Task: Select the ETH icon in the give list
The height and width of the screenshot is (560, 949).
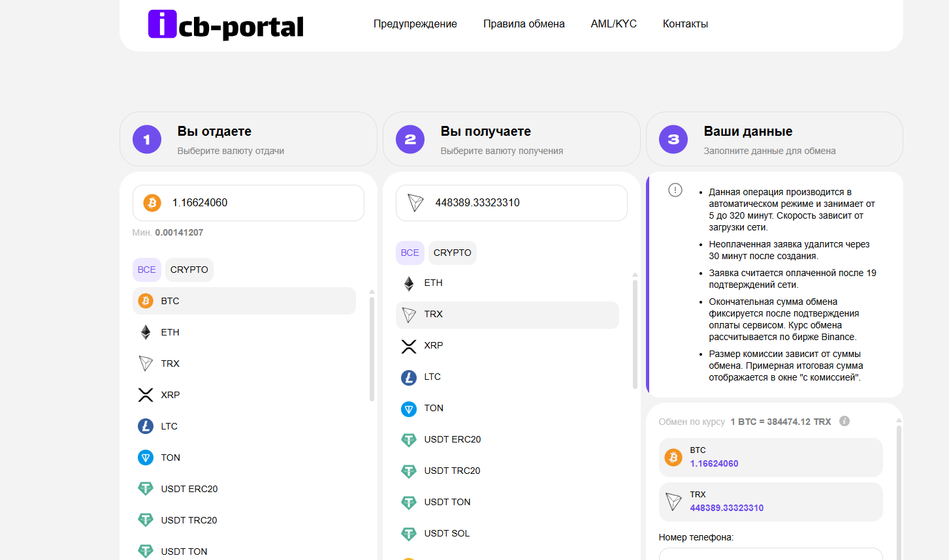Action: (x=145, y=332)
